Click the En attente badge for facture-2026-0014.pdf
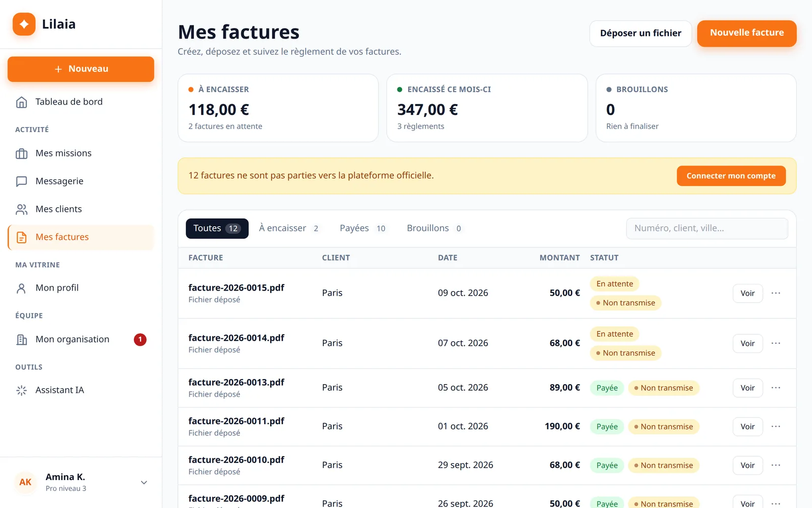This screenshot has width=812, height=508. (615, 334)
